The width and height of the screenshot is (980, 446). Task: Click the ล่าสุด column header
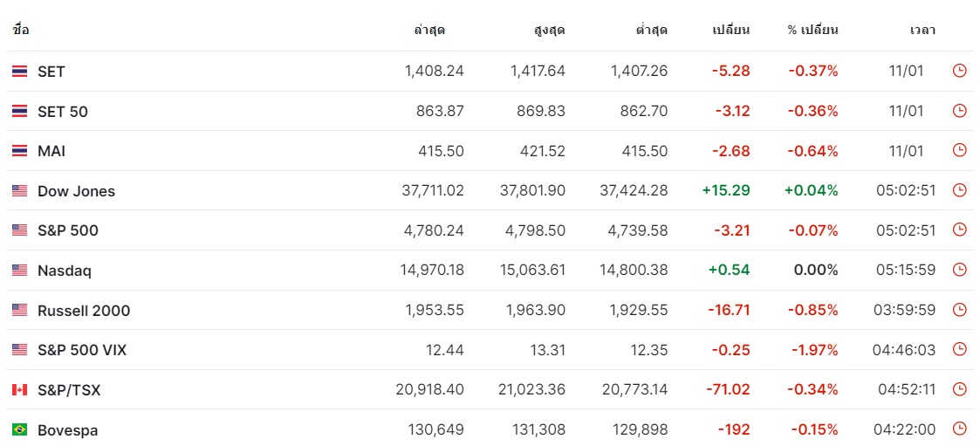(x=429, y=30)
